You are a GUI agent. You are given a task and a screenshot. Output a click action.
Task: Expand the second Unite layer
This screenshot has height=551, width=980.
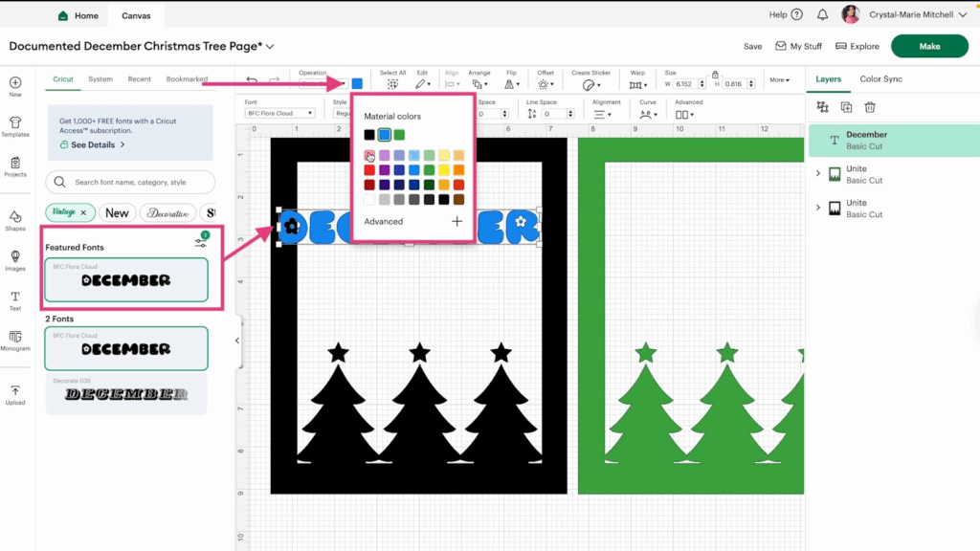click(817, 208)
